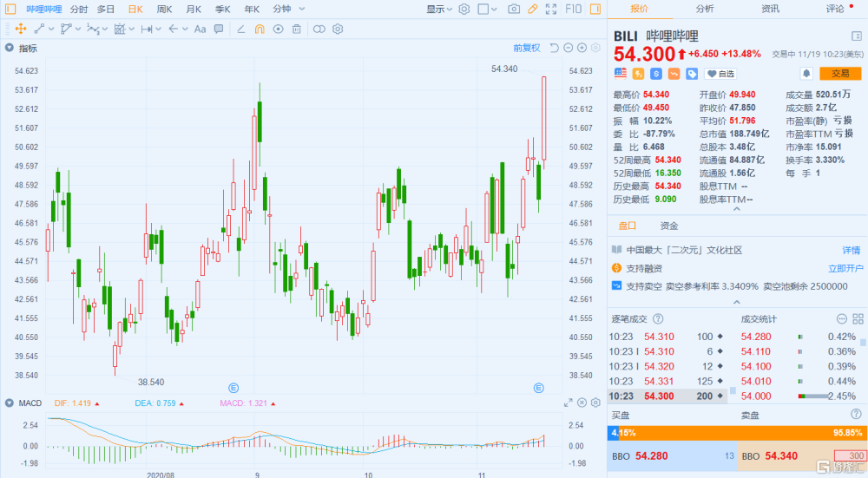Screen dimensions: 868x478
Task: Click the blue dollar S badge icon
Action: [x=656, y=73]
